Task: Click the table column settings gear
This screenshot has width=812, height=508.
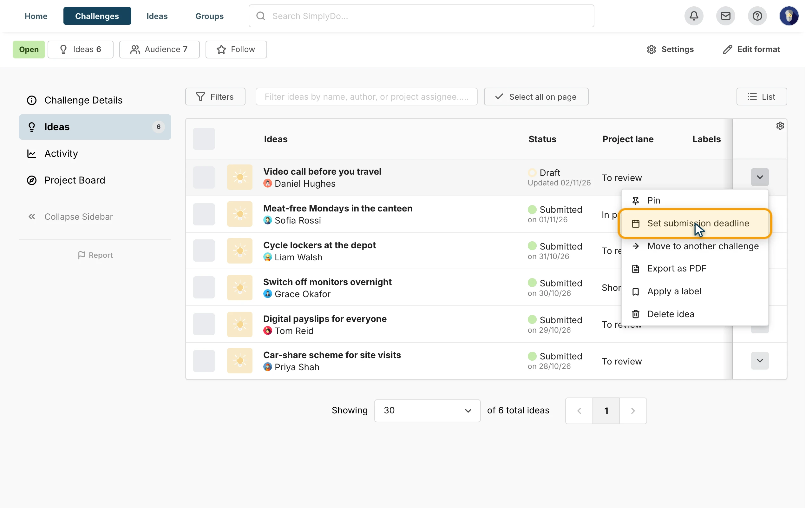Action: pos(780,126)
